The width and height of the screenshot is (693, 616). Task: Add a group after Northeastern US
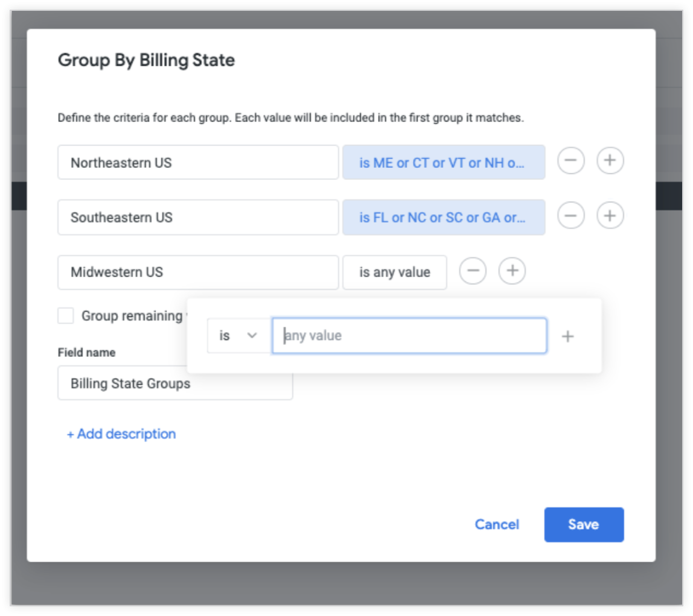[610, 161]
